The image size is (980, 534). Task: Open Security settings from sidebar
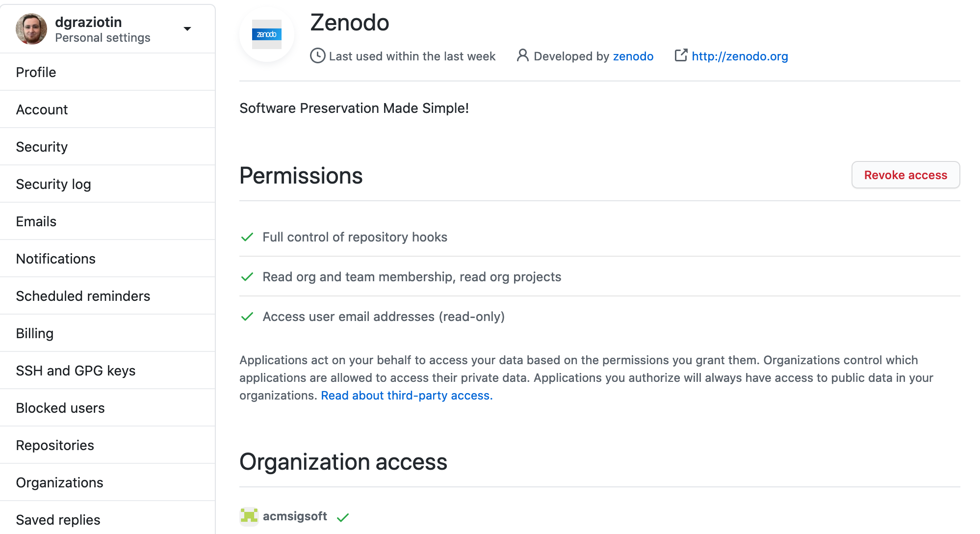click(x=42, y=146)
